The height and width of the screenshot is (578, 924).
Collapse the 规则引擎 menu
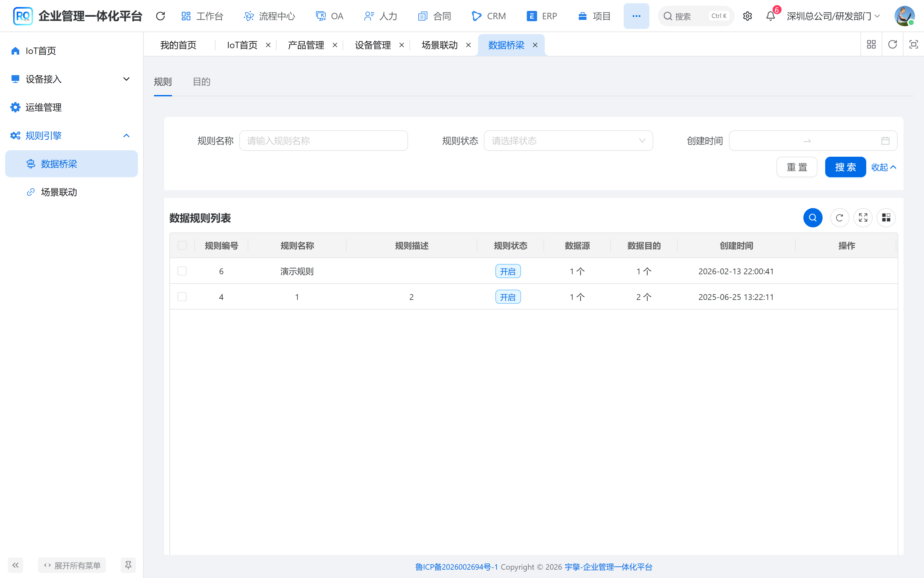(x=72, y=135)
